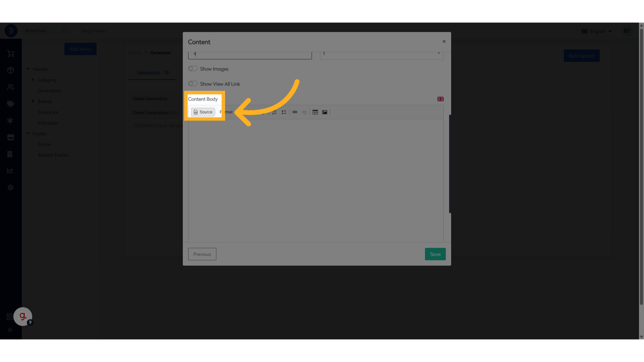Click inside the Content Body text area
Viewport: 644px width, 362px height.
(315, 181)
